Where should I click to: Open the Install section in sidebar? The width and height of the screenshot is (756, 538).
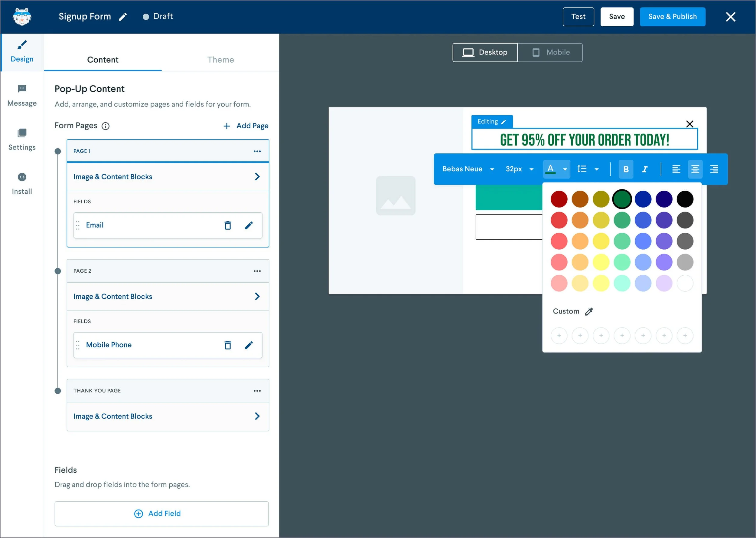click(x=22, y=184)
